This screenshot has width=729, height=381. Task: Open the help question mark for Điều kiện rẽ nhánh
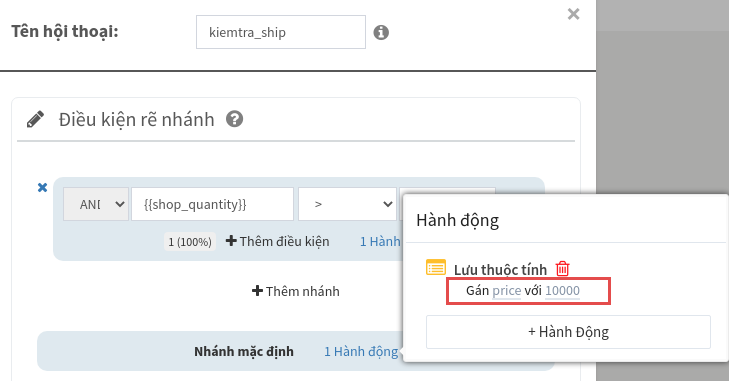click(x=234, y=119)
